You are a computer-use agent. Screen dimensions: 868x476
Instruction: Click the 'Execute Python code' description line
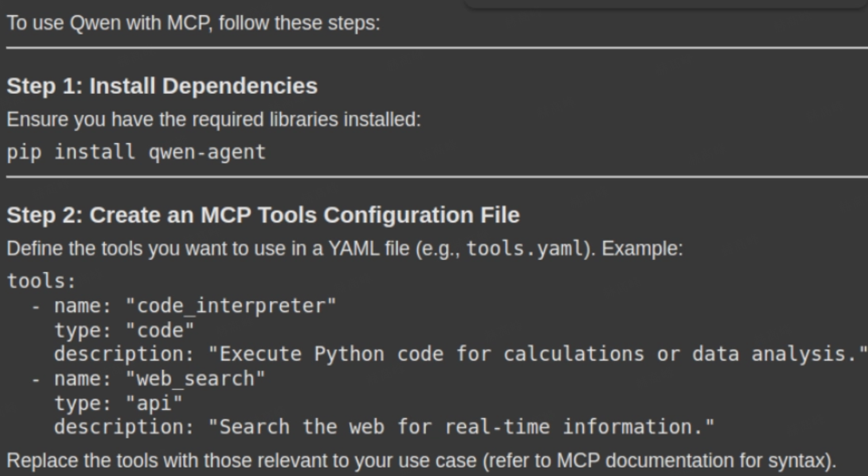(460, 353)
